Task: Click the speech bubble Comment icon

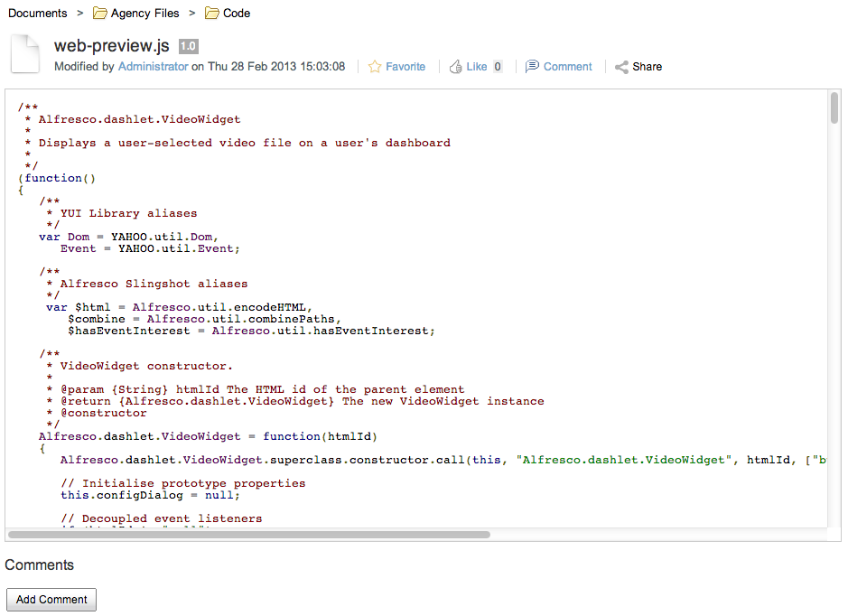Action: click(532, 66)
